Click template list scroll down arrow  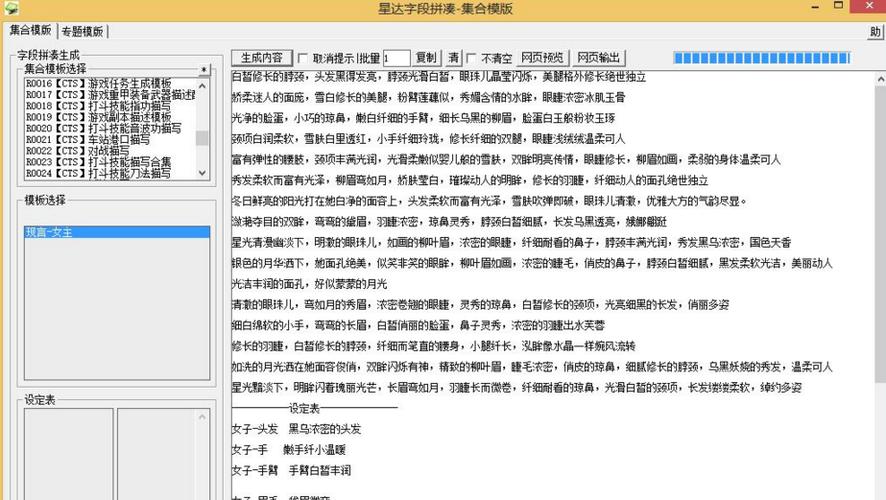(202, 173)
